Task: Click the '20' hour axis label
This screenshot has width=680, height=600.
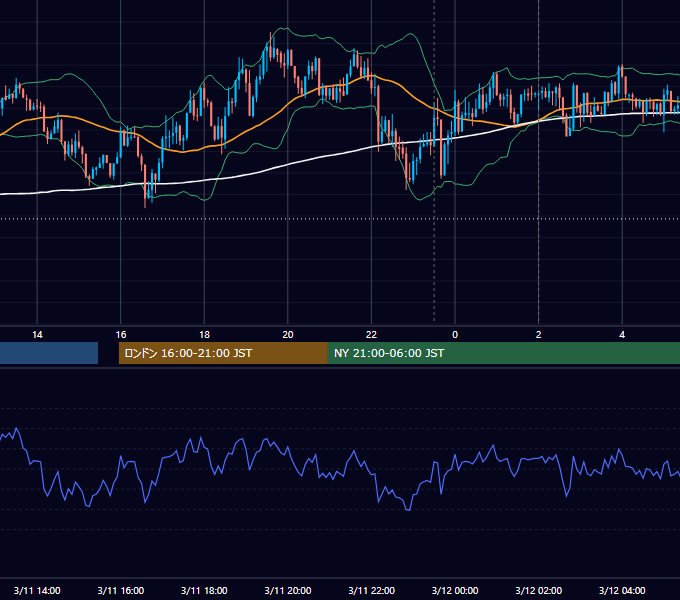Action: click(288, 335)
